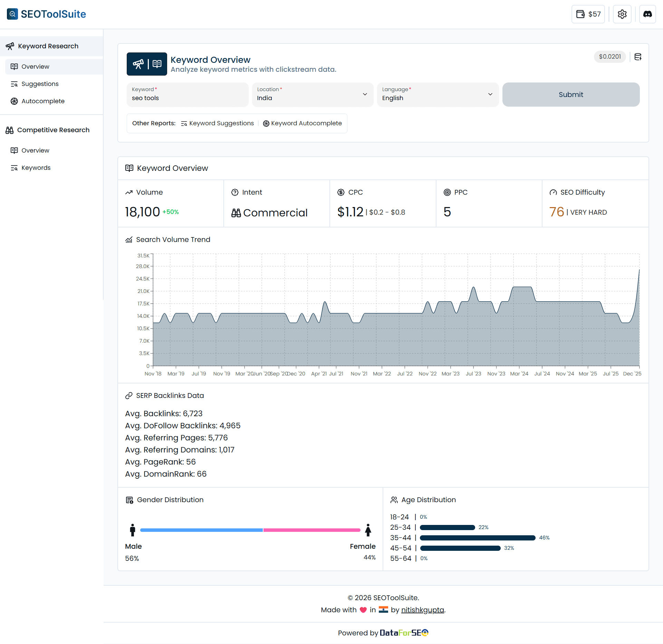Click the $0.0201 cost badge
The image size is (663, 644).
(610, 57)
